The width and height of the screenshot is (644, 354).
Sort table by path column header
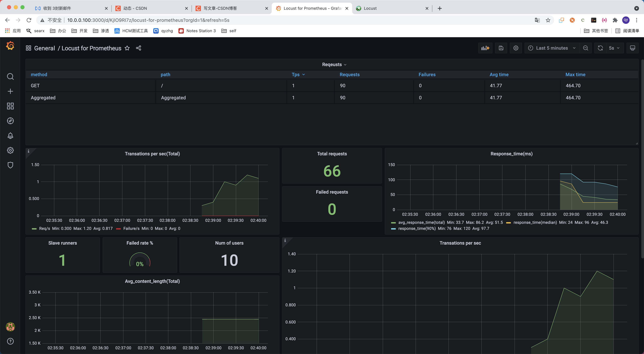(165, 74)
